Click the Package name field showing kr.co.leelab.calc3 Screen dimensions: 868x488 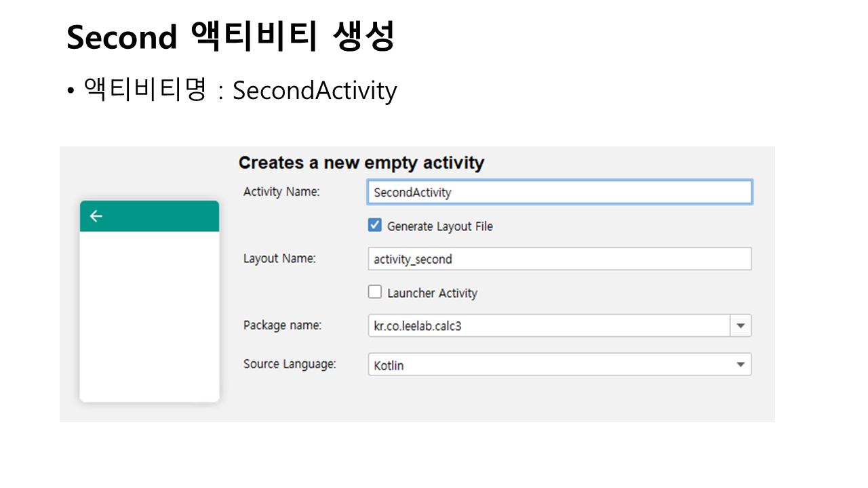pos(548,326)
